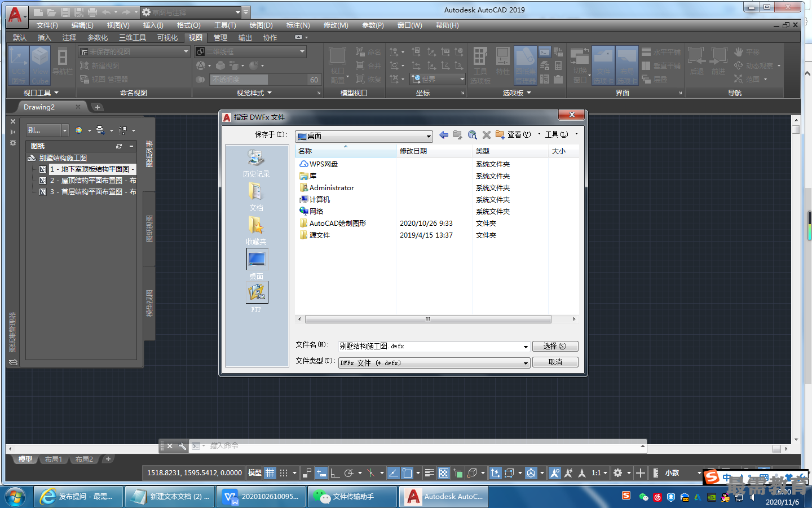Switch to 输出 ribbon tab
Viewport: 812px width, 508px height.
(x=245, y=38)
